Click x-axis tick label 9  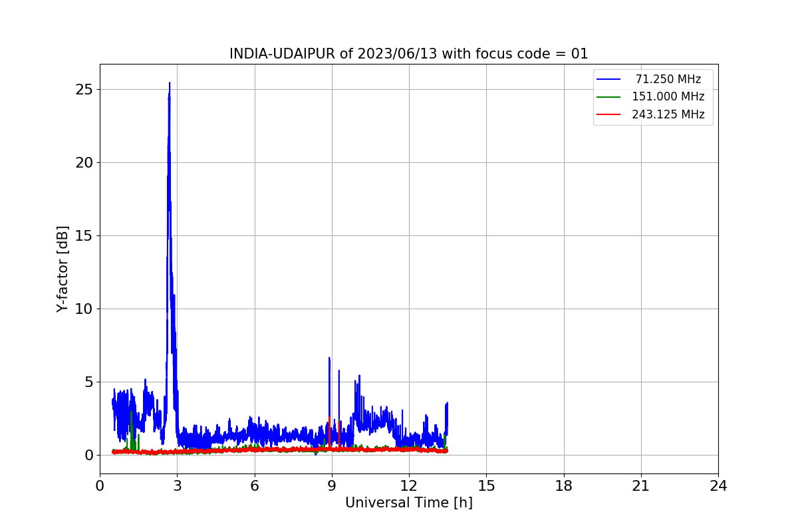pyautogui.click(x=332, y=486)
